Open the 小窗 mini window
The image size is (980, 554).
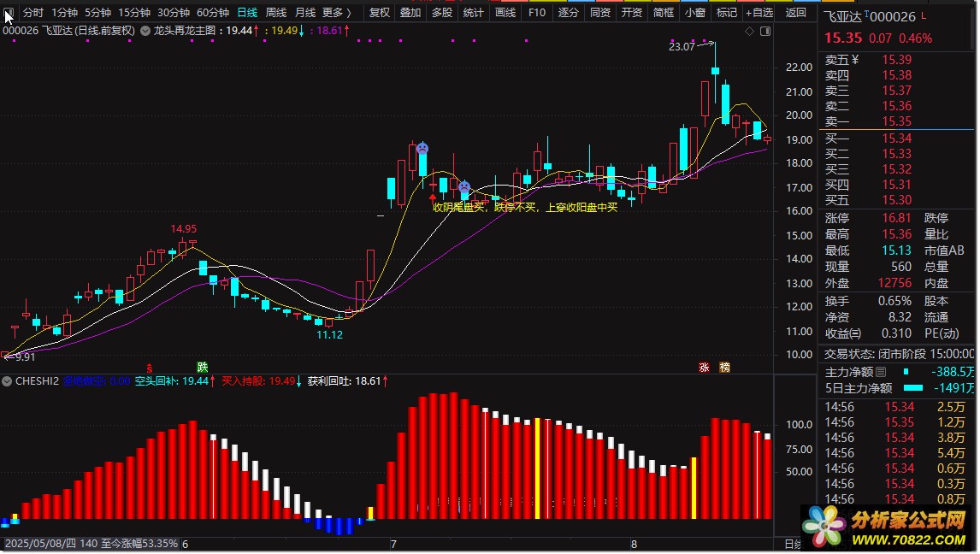695,13
